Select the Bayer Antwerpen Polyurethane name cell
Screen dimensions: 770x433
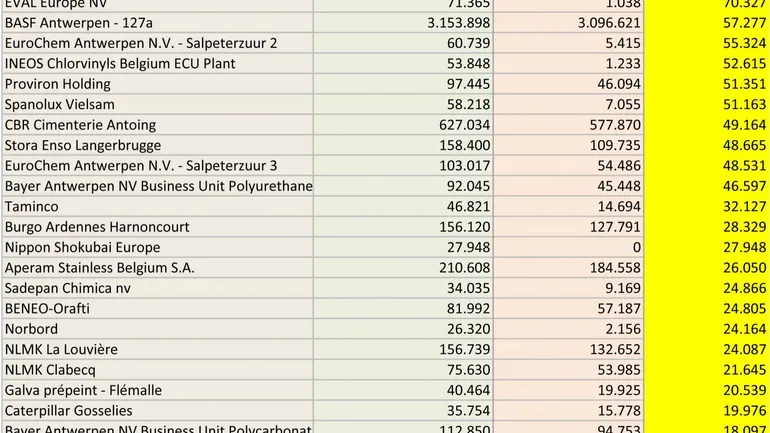click(x=157, y=186)
